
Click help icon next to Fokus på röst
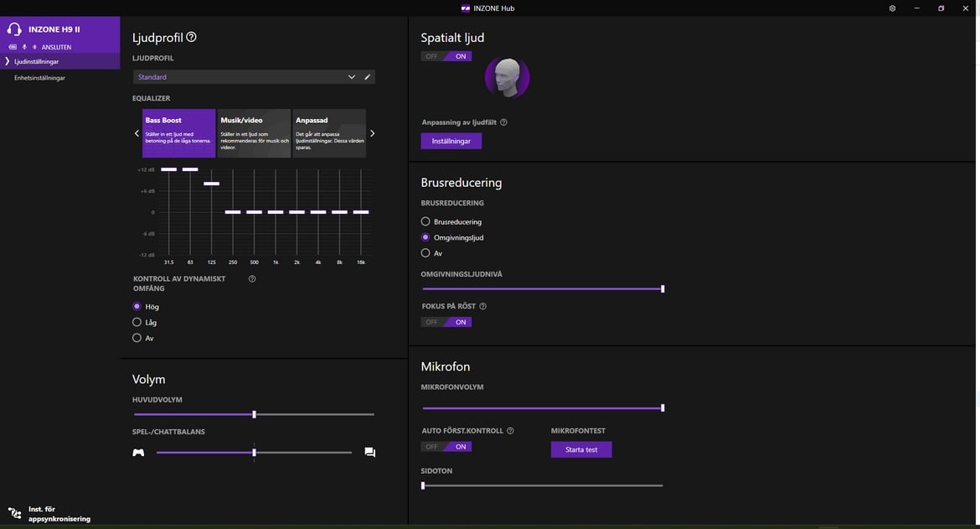tap(483, 307)
